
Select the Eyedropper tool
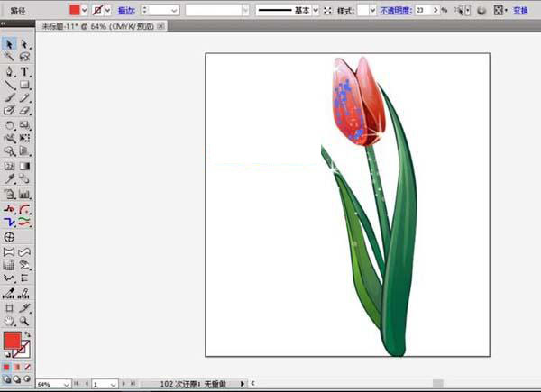(x=9, y=178)
